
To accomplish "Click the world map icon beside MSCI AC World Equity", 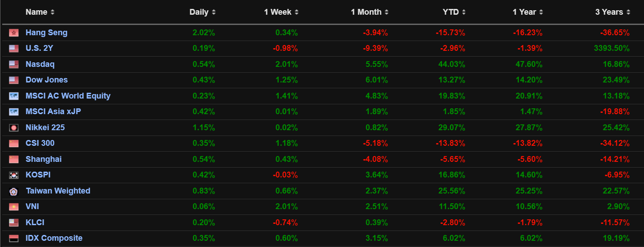I will click(14, 96).
